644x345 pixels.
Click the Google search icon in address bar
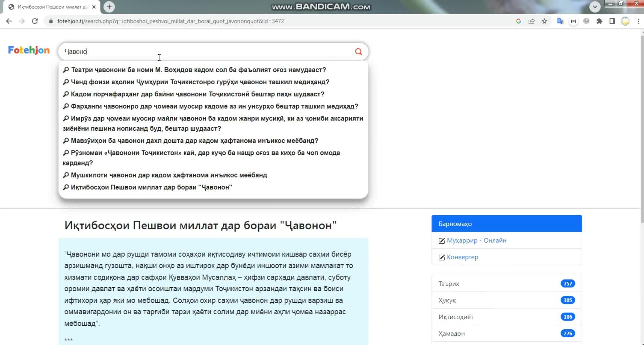coord(518,21)
